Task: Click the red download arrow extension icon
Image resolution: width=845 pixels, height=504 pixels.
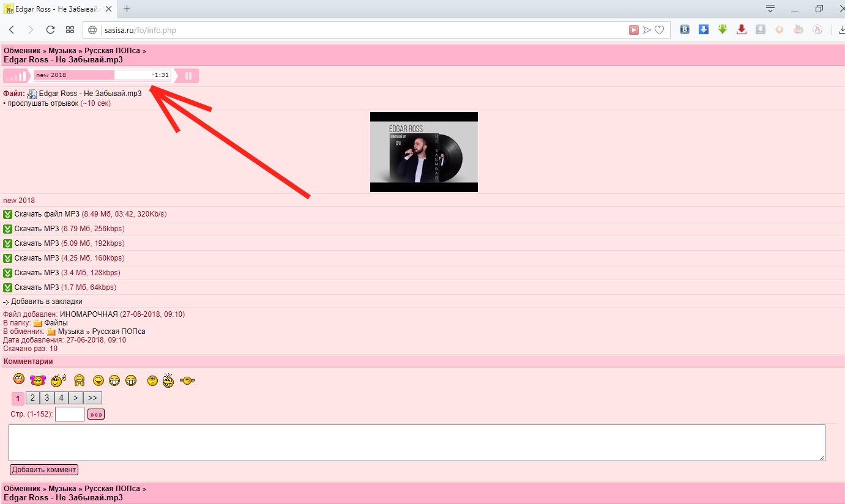Action: 742,29
